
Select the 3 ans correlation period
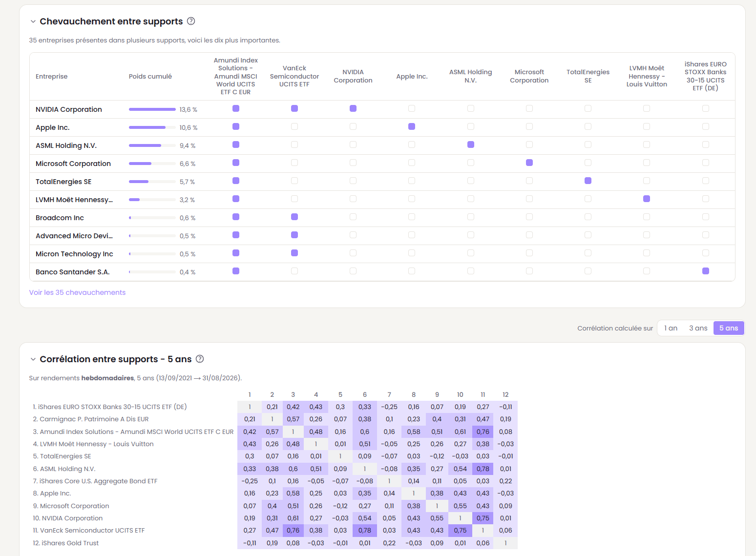click(698, 328)
